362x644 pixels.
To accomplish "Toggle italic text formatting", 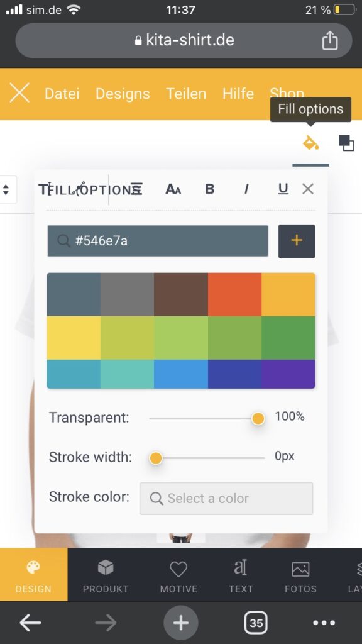I will 246,189.
